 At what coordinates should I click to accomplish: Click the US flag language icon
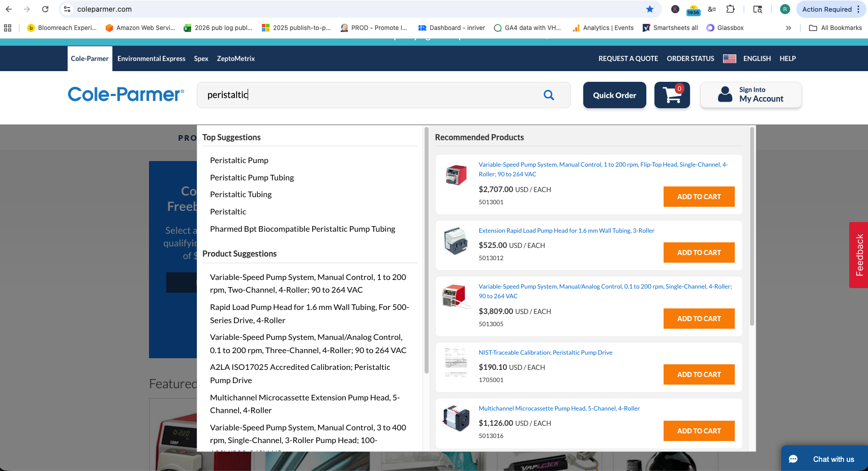pyautogui.click(x=729, y=58)
